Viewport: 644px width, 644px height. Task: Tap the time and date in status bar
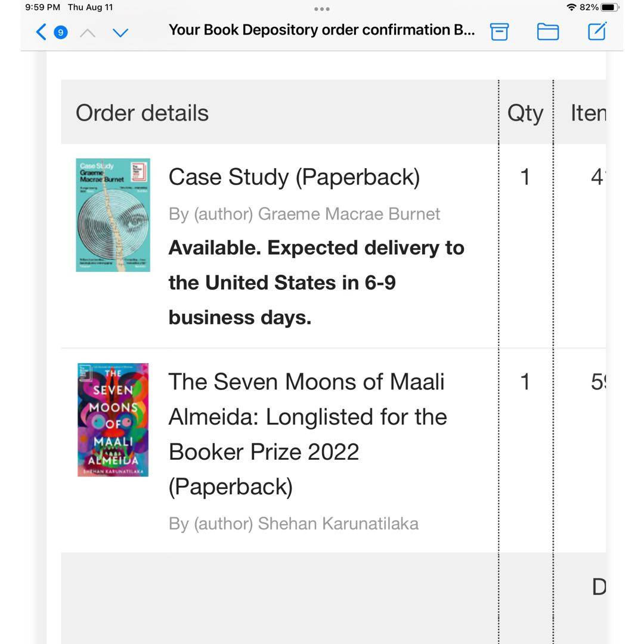(69, 7)
